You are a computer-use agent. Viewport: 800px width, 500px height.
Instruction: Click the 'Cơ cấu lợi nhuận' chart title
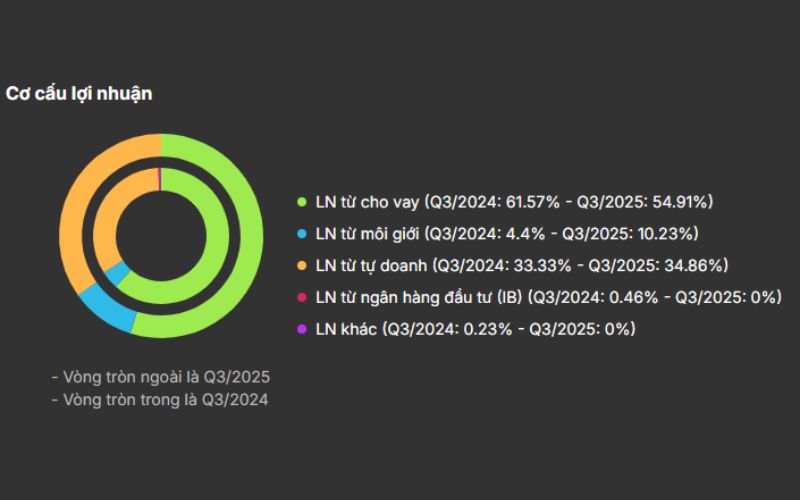click(x=79, y=93)
